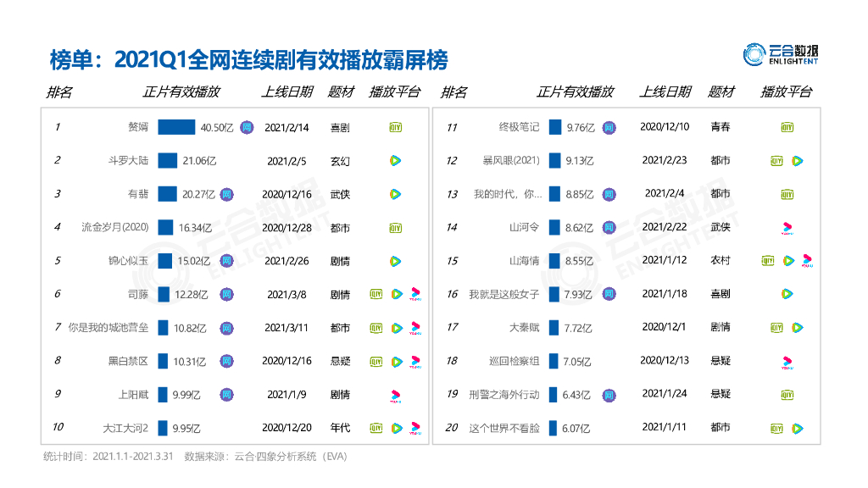
Task: Select the 网 badge beside 12.28亿 for 司藤
Action: pos(226,294)
